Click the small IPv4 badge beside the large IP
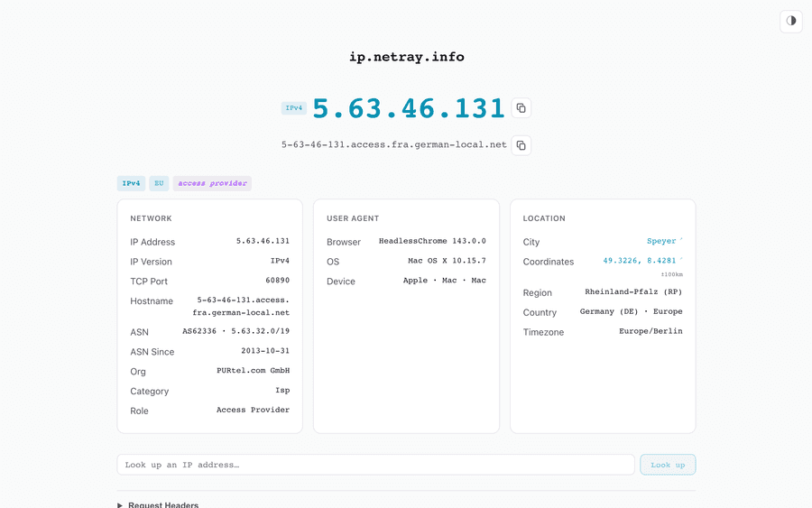 294,108
